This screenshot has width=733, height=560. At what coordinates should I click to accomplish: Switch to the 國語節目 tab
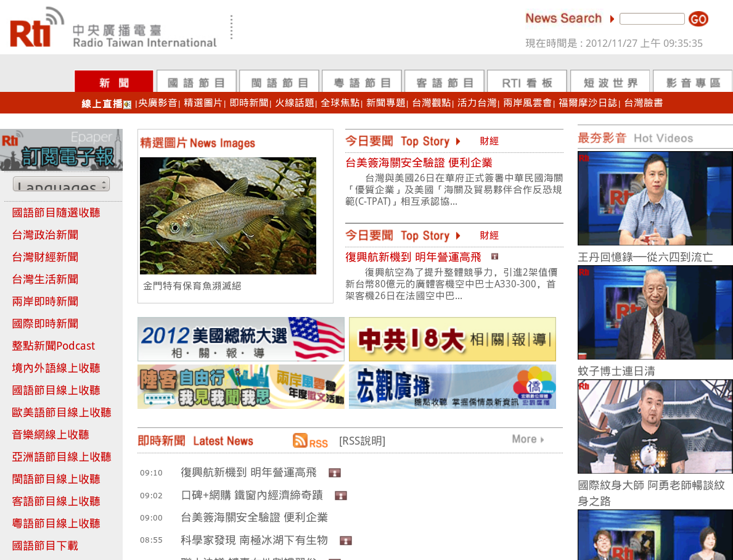[x=196, y=82]
